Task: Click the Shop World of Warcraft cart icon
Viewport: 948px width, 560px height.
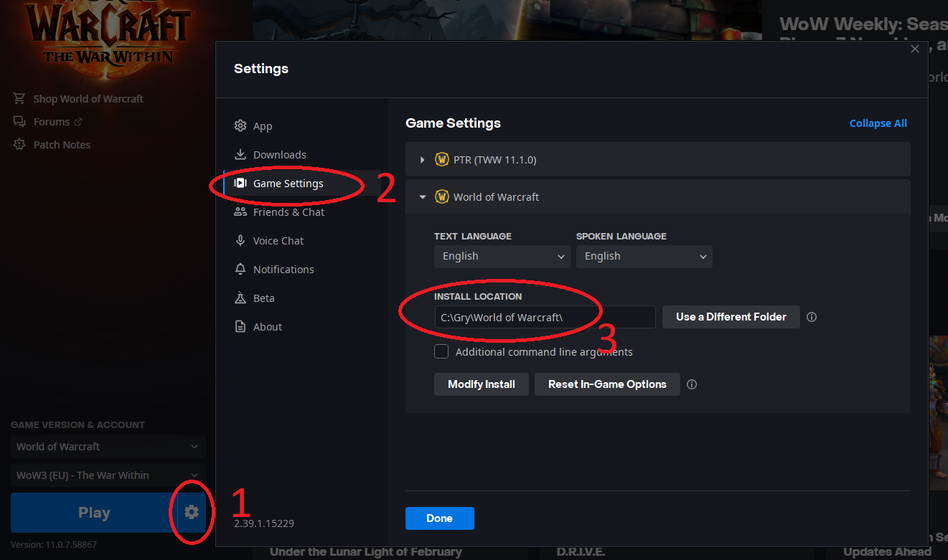Action: (x=20, y=99)
